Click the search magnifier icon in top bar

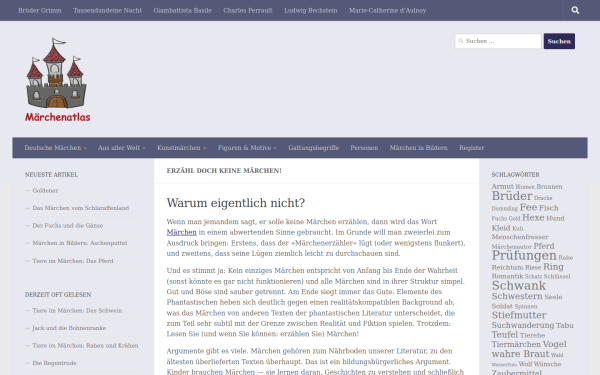(575, 10)
